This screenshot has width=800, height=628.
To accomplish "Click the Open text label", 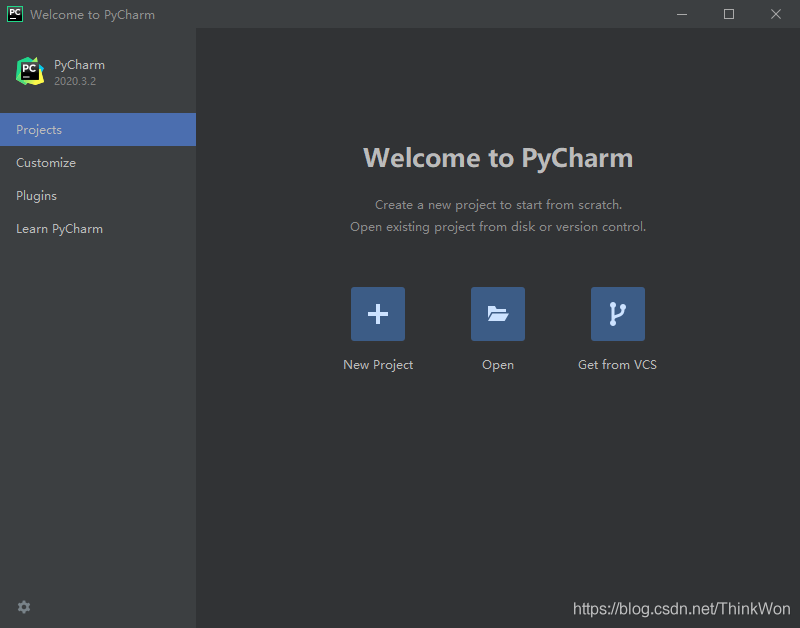I will coord(498,365).
